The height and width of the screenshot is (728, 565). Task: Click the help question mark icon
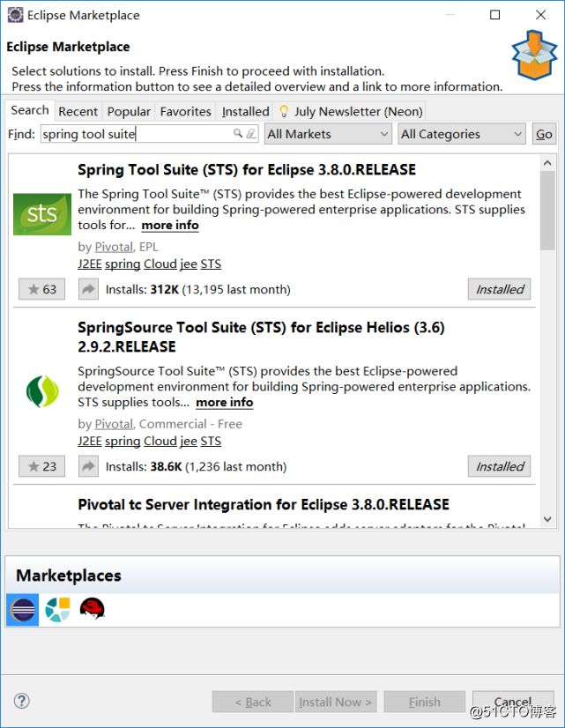tap(22, 701)
